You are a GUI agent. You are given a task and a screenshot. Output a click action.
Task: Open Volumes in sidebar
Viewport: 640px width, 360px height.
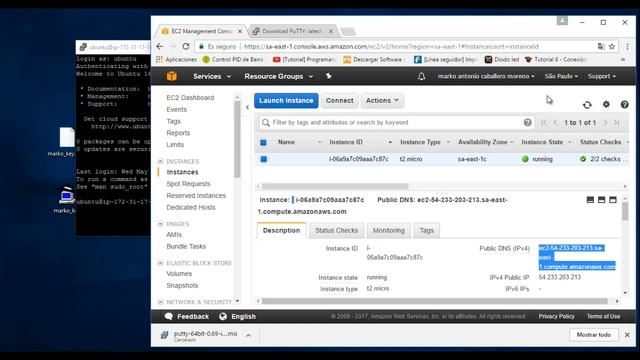point(179,274)
